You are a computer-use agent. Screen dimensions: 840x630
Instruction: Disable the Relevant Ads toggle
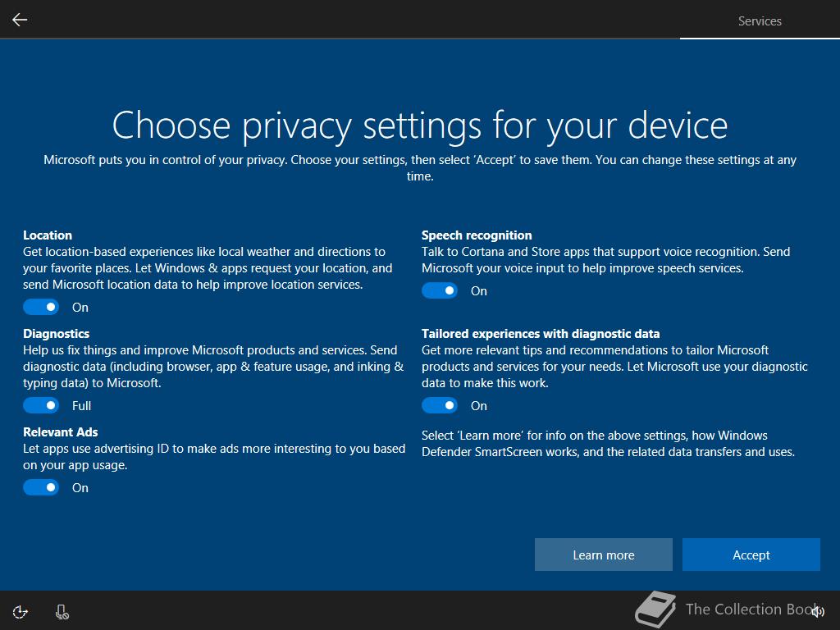[41, 487]
